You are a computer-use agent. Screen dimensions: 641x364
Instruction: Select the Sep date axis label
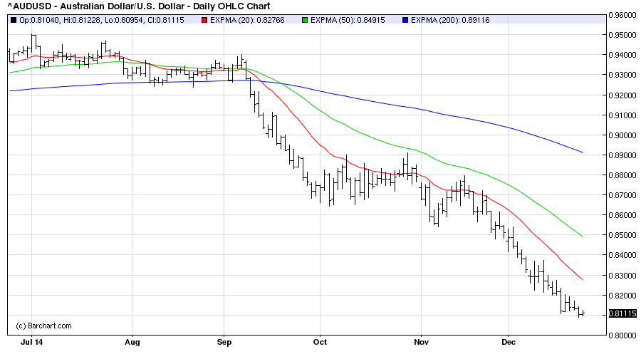click(x=224, y=342)
